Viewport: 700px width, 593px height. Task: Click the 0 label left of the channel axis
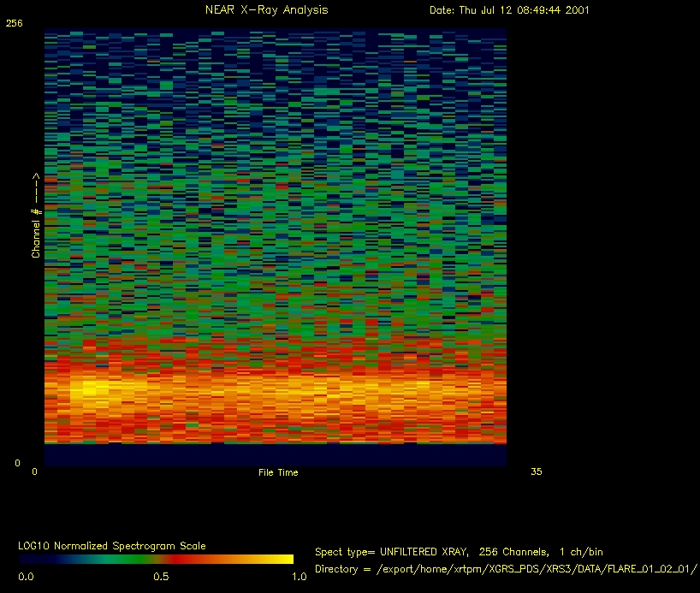point(16,463)
